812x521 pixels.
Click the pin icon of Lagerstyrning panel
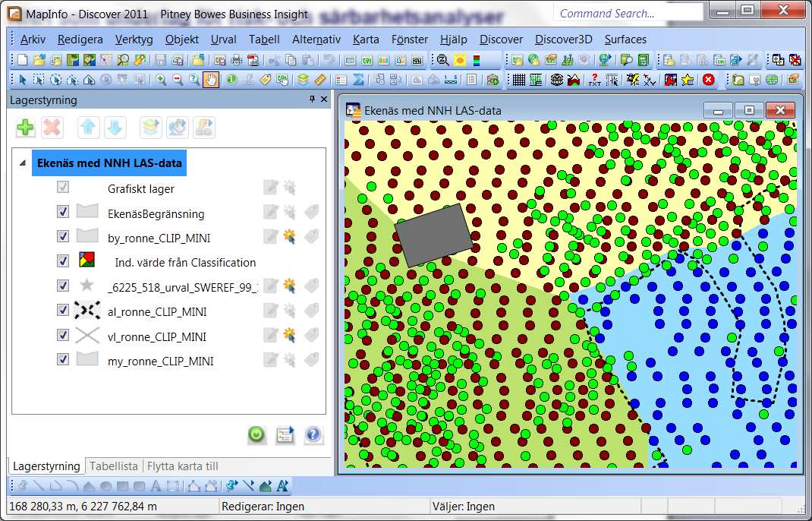click(312, 99)
